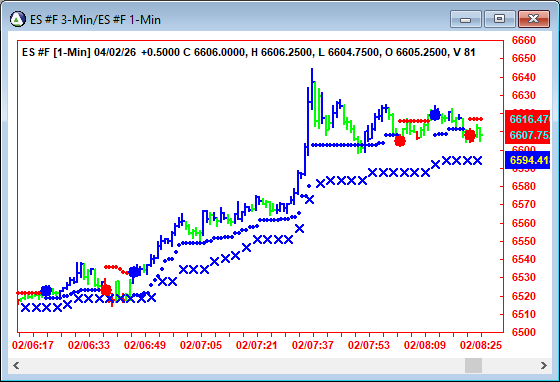Click the volume value V 81
The image size is (560, 382).
pos(464,52)
